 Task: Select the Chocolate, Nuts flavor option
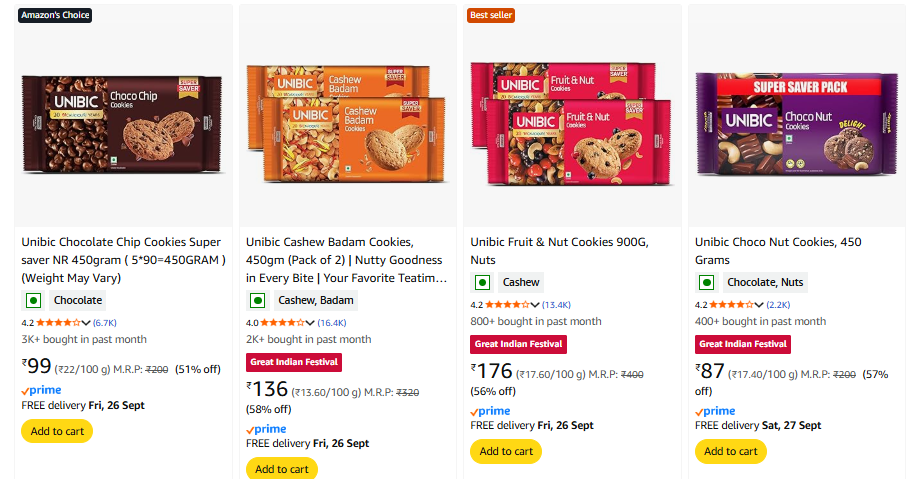[764, 282]
